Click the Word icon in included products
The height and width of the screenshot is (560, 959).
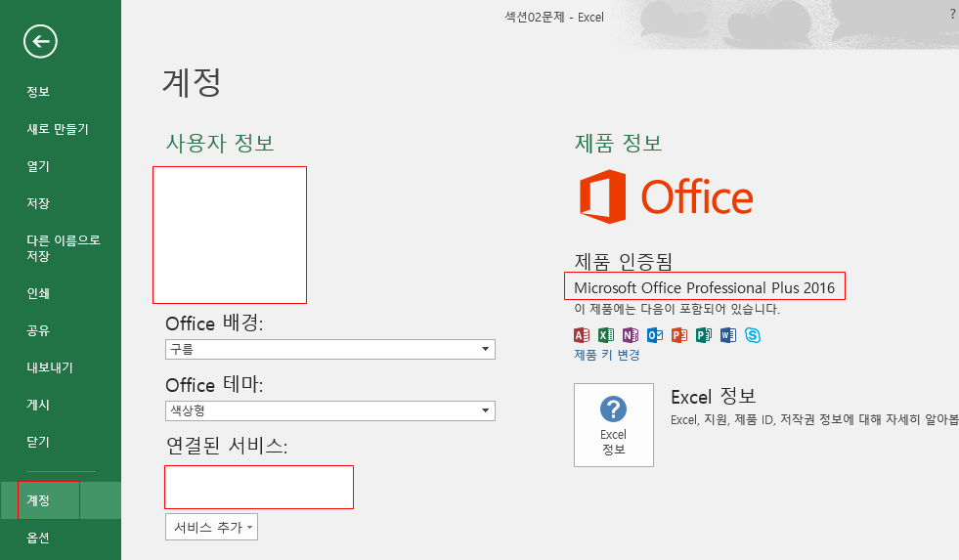click(727, 335)
